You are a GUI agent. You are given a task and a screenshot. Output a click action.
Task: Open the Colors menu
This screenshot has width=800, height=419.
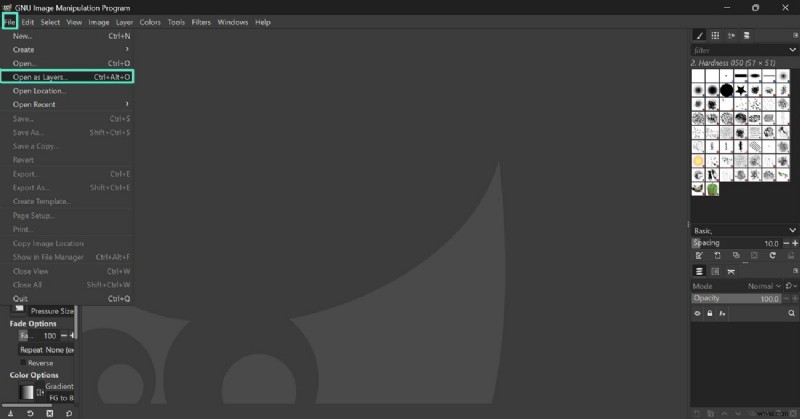(x=150, y=22)
